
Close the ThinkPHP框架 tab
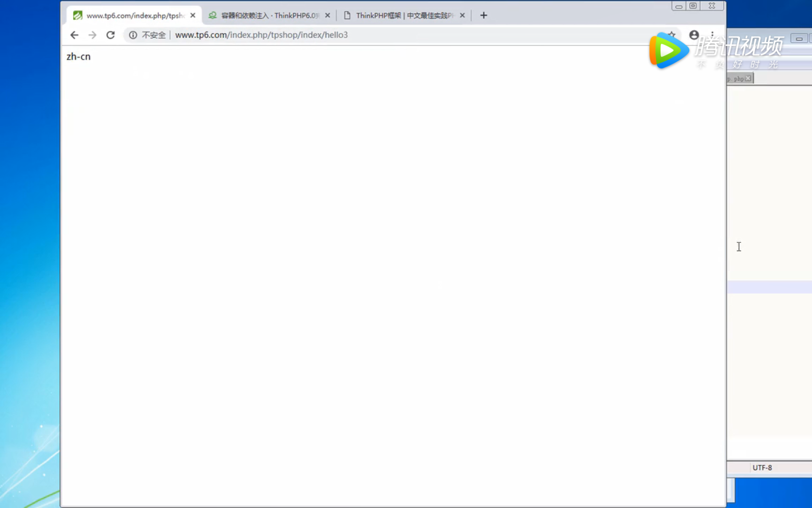point(463,15)
